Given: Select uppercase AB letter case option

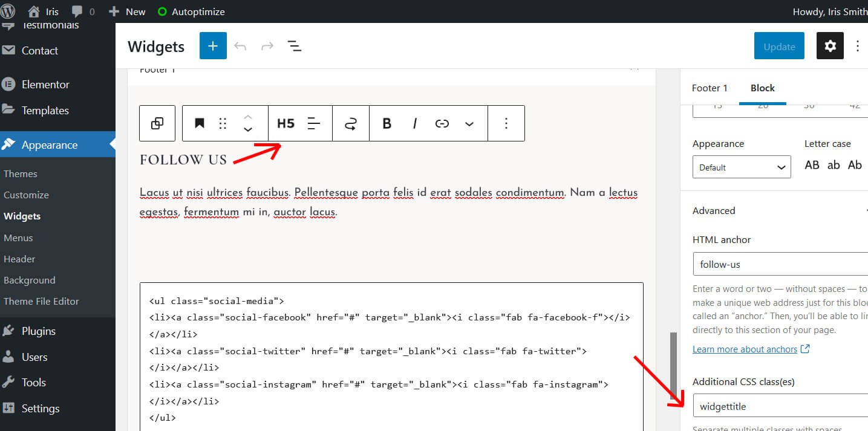Looking at the screenshot, I should coord(812,165).
